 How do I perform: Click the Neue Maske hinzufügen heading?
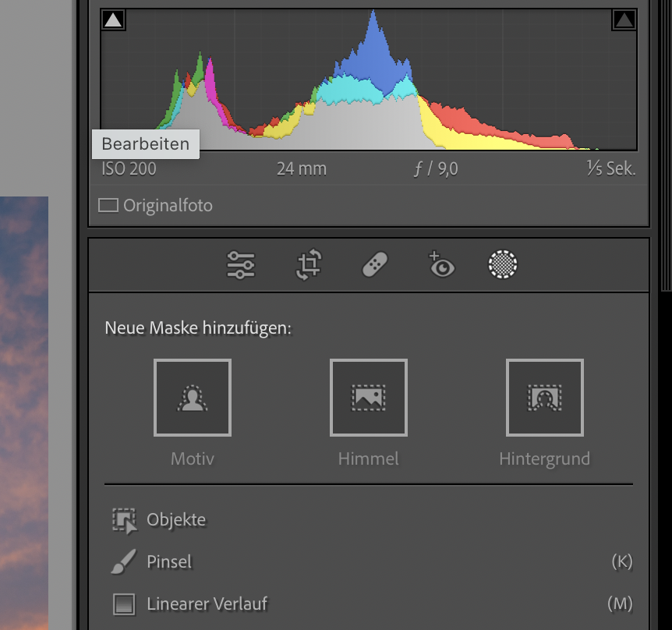[x=198, y=327]
